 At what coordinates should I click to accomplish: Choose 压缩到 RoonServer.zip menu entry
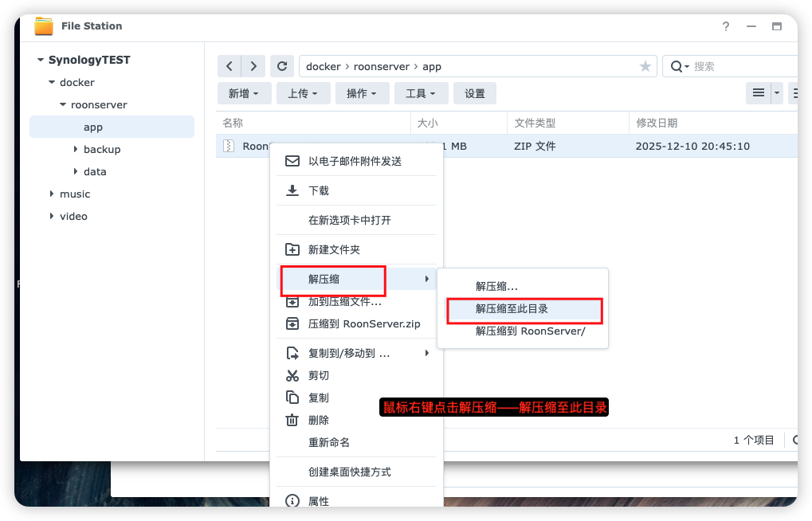click(363, 323)
